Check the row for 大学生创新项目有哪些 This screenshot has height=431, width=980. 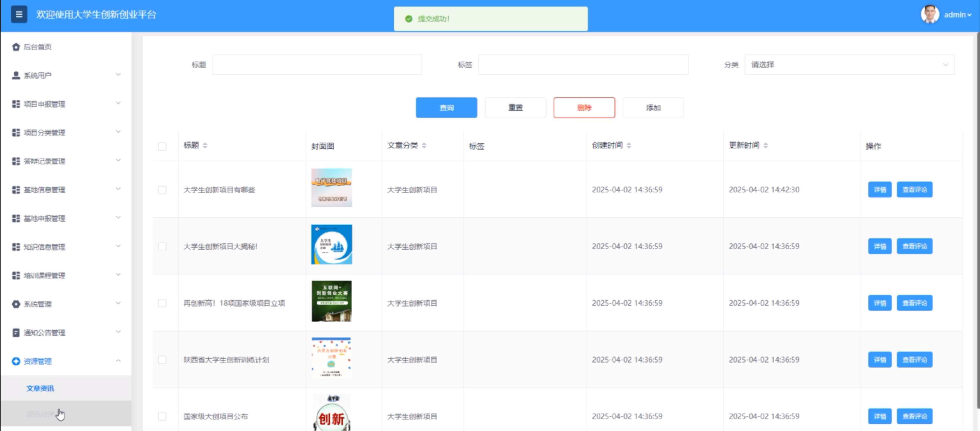162,190
